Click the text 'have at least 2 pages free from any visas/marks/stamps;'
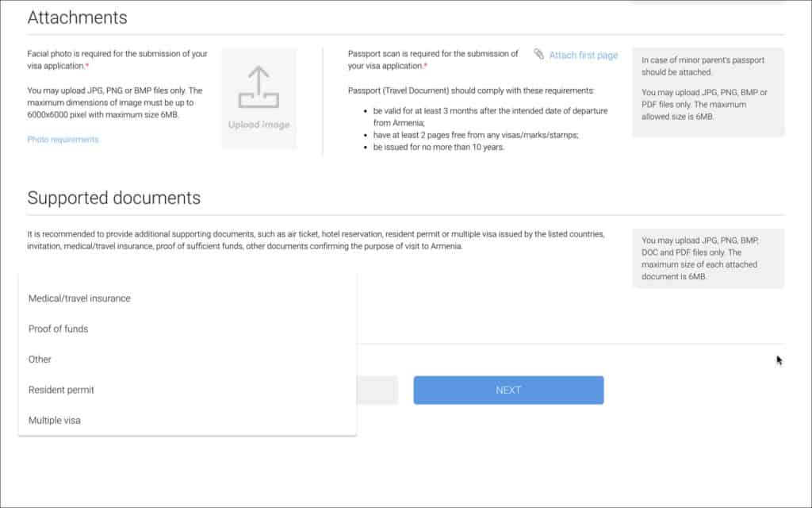This screenshot has height=508, width=812. [x=476, y=135]
